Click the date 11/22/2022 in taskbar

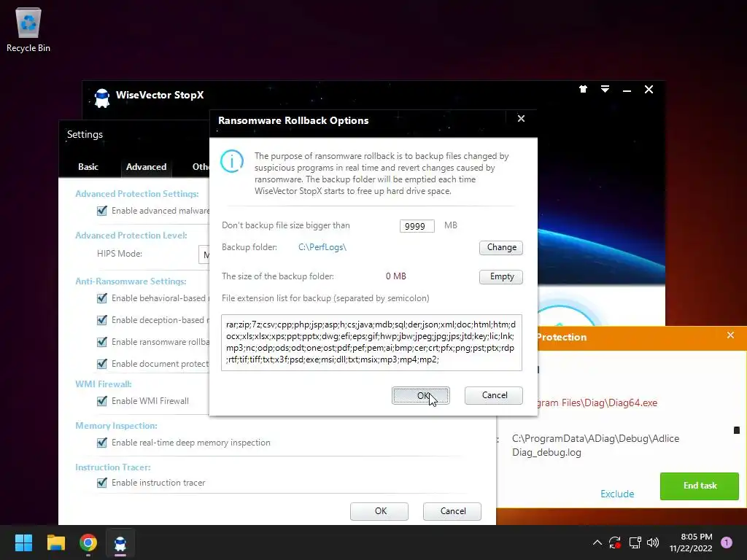point(691,548)
